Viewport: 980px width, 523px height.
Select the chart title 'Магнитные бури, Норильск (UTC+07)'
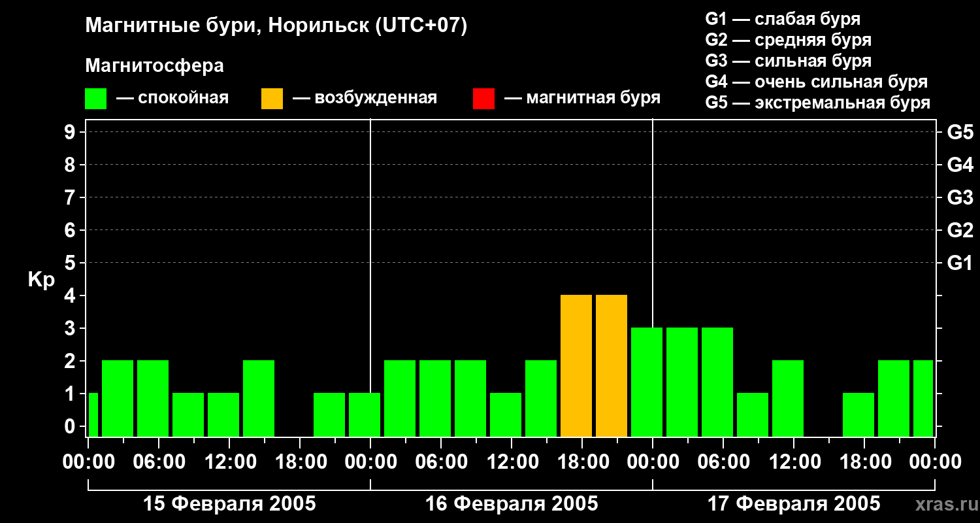(276, 26)
